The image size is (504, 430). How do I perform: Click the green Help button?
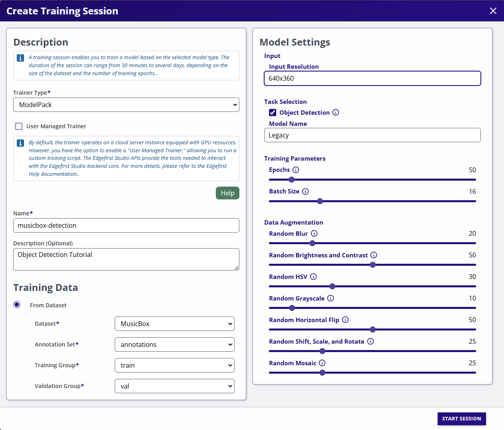227,193
